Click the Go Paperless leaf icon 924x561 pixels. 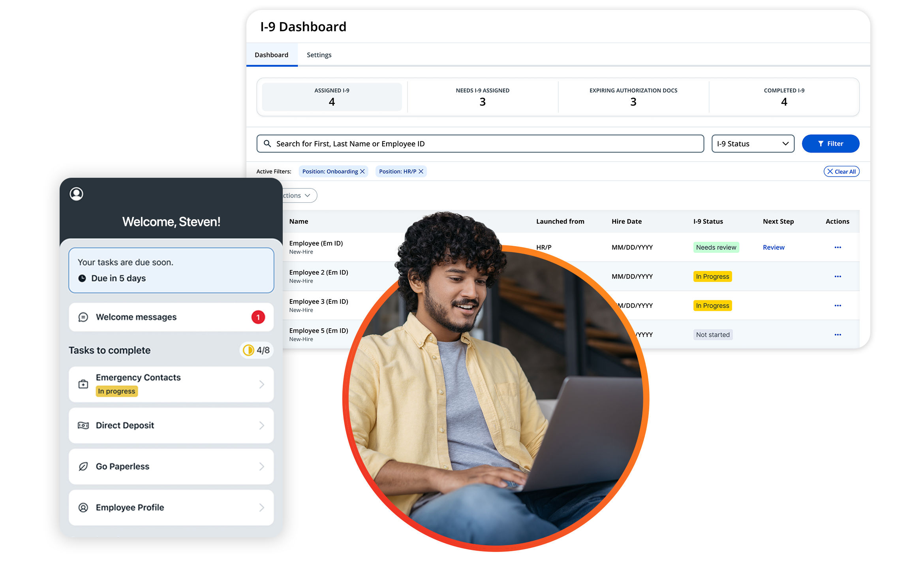83,467
